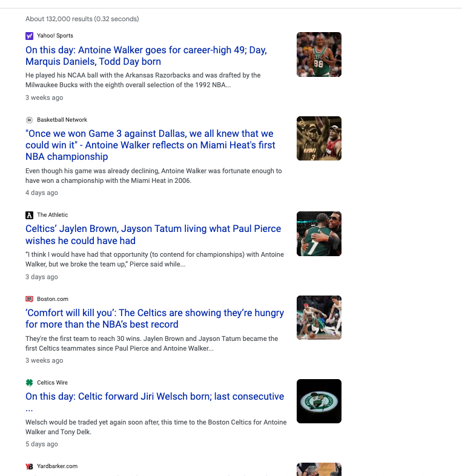Image resolution: width=462 pixels, height=476 pixels.
Task: Click The Athletic source name
Action: [x=53, y=215]
